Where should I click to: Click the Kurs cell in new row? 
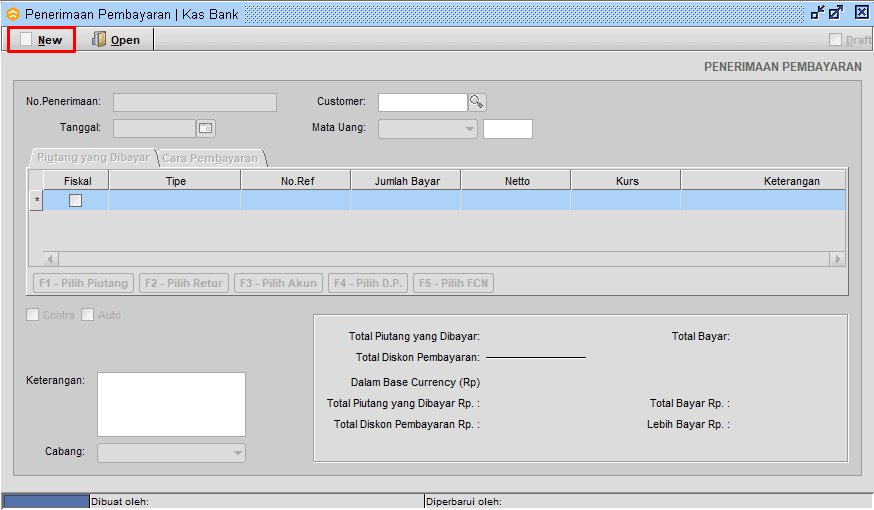click(625, 200)
